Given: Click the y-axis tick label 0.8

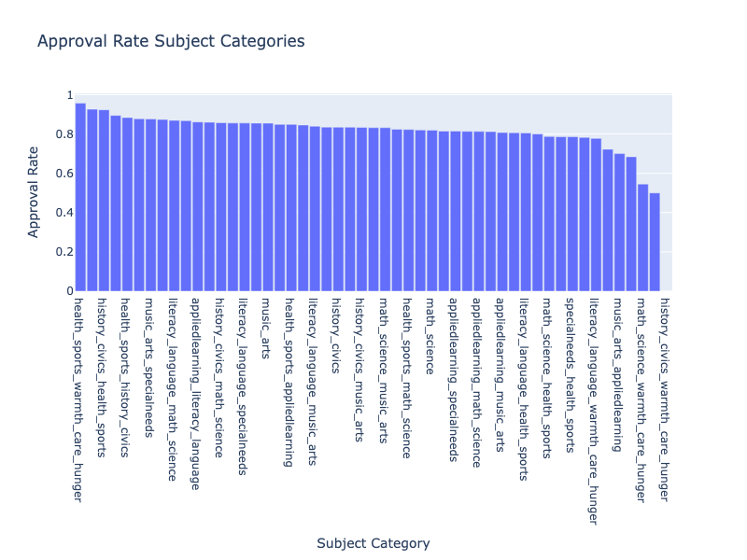Looking at the screenshot, I should point(63,134).
